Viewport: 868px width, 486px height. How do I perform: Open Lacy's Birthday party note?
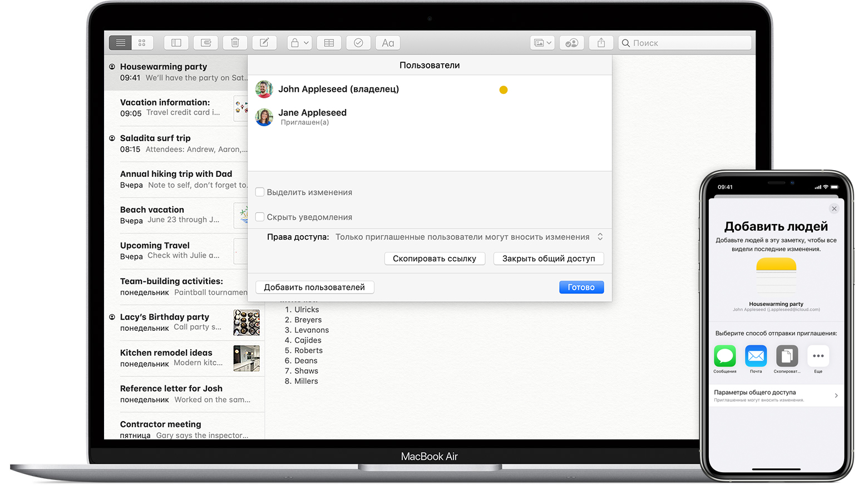click(184, 323)
